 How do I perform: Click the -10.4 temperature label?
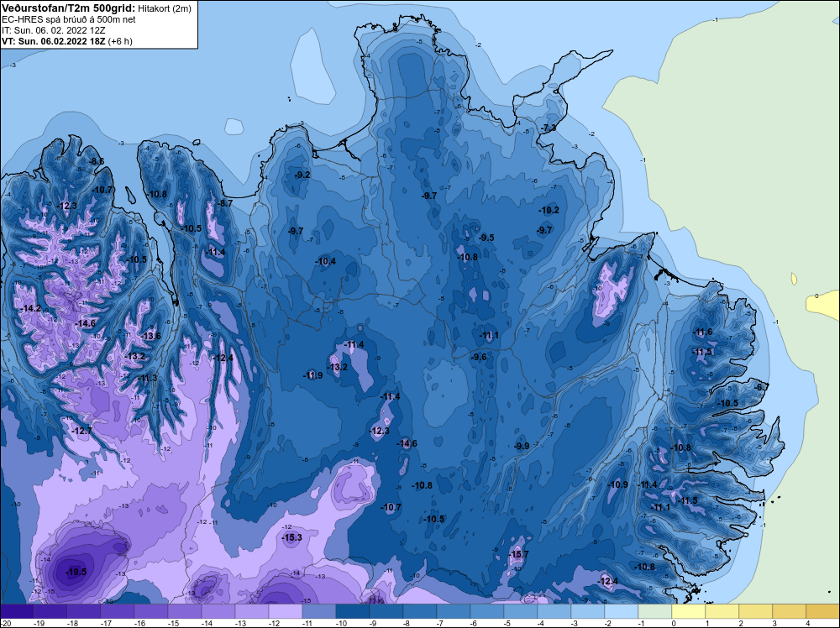[325, 261]
